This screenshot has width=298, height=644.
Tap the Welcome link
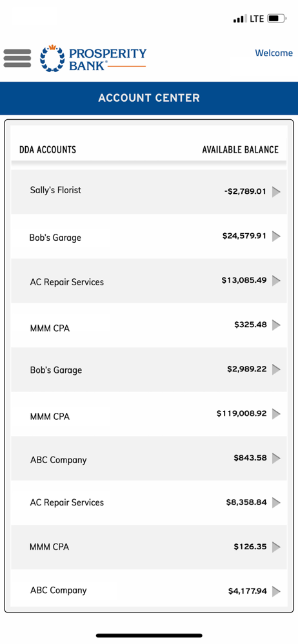274,53
